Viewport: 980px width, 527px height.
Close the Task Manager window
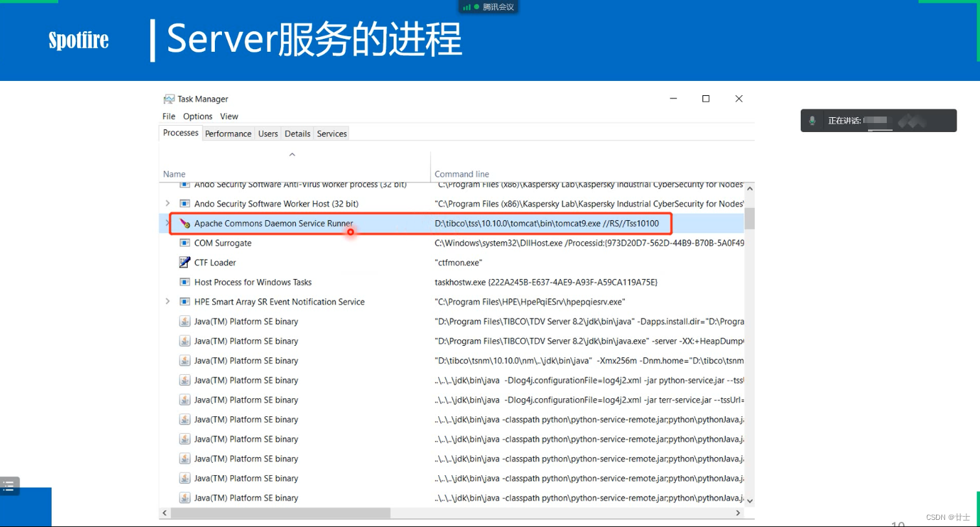click(x=739, y=98)
